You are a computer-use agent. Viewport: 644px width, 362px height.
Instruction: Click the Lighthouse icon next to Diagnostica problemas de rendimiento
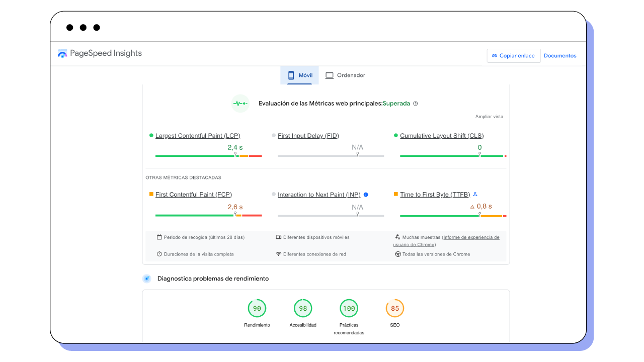click(x=147, y=278)
